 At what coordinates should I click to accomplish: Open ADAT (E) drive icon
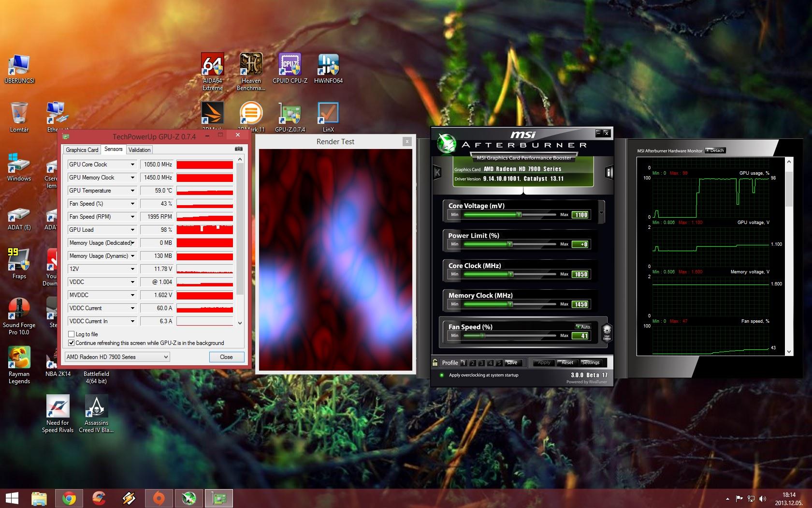[x=19, y=219]
